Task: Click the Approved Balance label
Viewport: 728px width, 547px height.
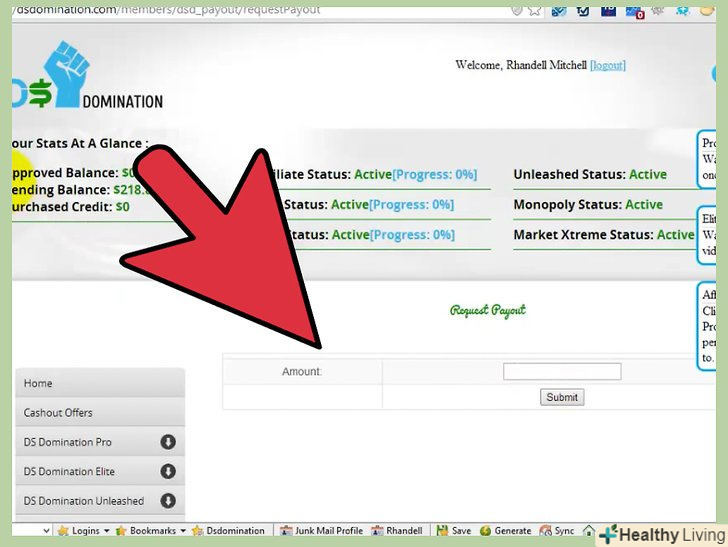Action: pyautogui.click(x=65, y=173)
